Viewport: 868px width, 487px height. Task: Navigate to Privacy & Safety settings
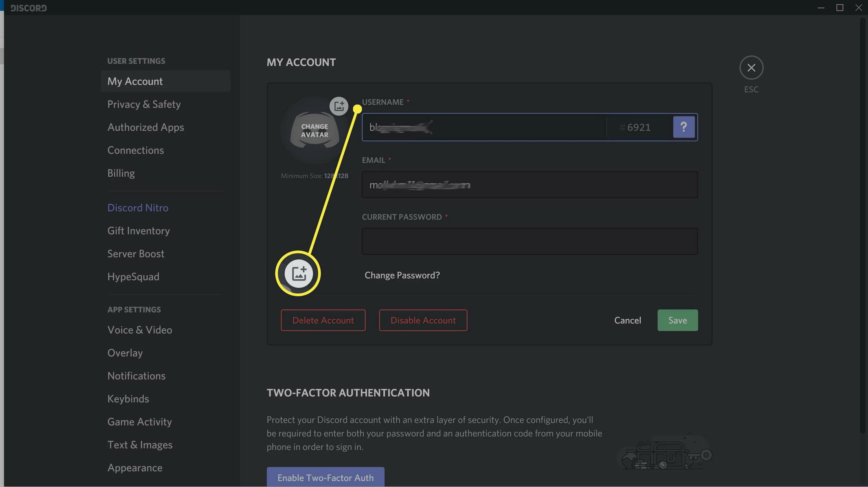(144, 103)
